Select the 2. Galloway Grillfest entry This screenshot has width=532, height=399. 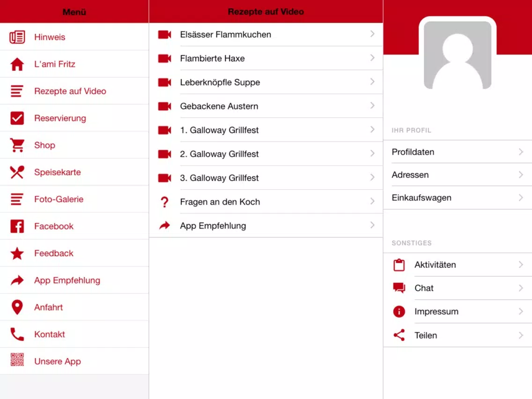pyautogui.click(x=266, y=154)
